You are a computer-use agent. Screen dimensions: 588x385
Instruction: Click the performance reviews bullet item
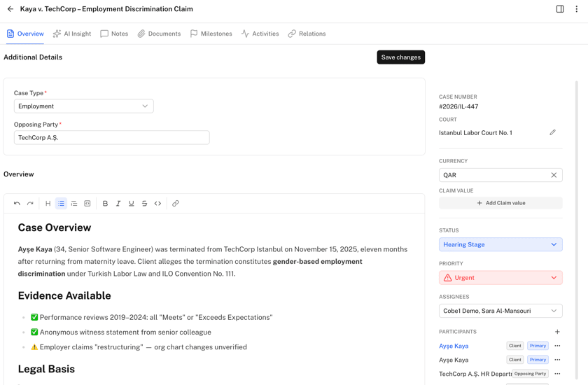pyautogui.click(x=151, y=318)
